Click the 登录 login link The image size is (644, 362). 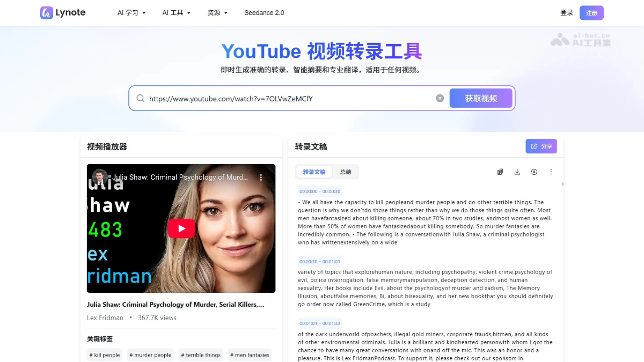tap(567, 13)
